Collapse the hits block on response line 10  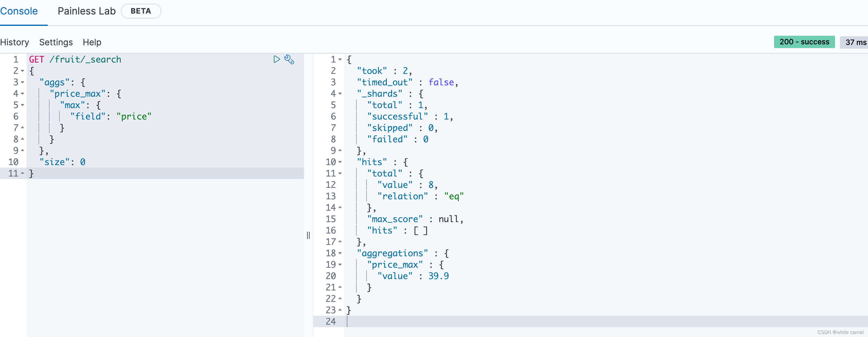(x=340, y=162)
